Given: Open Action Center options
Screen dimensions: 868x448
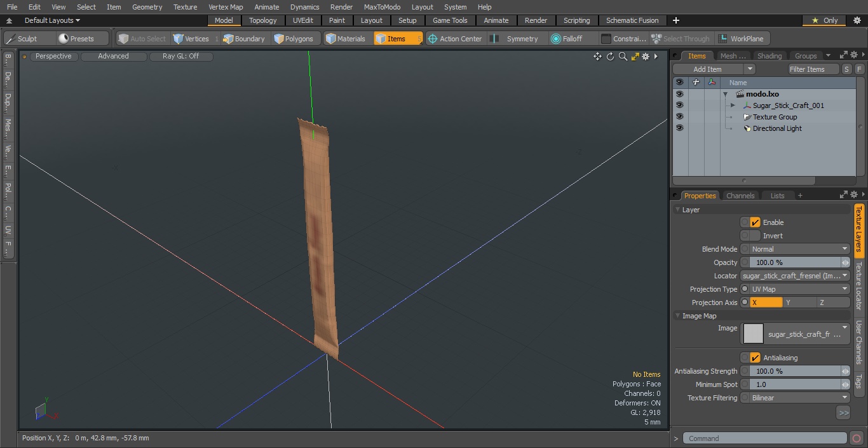Looking at the screenshot, I should 455,39.
